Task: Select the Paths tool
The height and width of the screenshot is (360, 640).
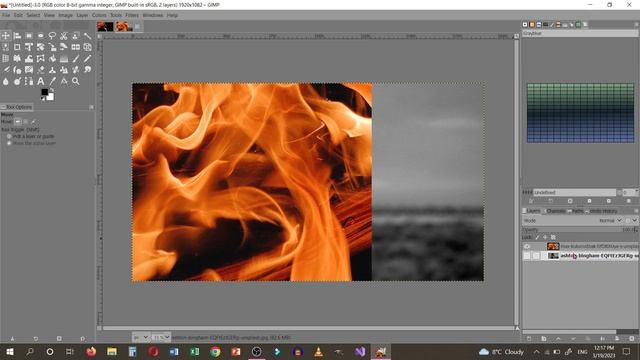Action: (29, 81)
